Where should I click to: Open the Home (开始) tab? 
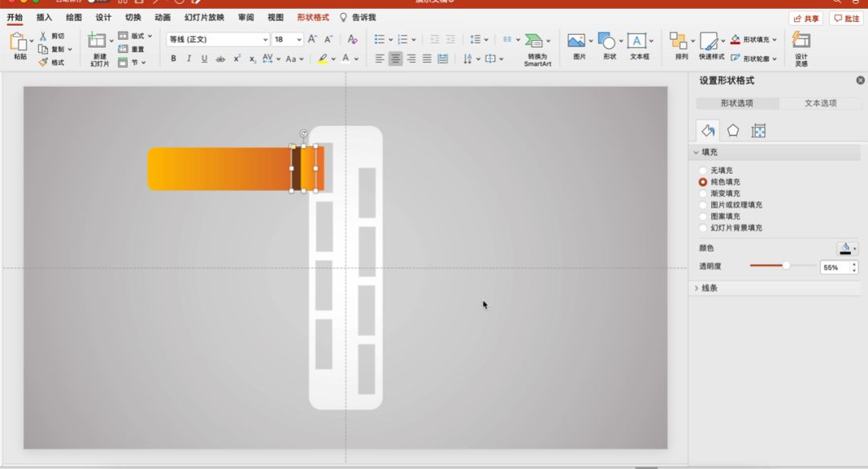[x=15, y=17]
